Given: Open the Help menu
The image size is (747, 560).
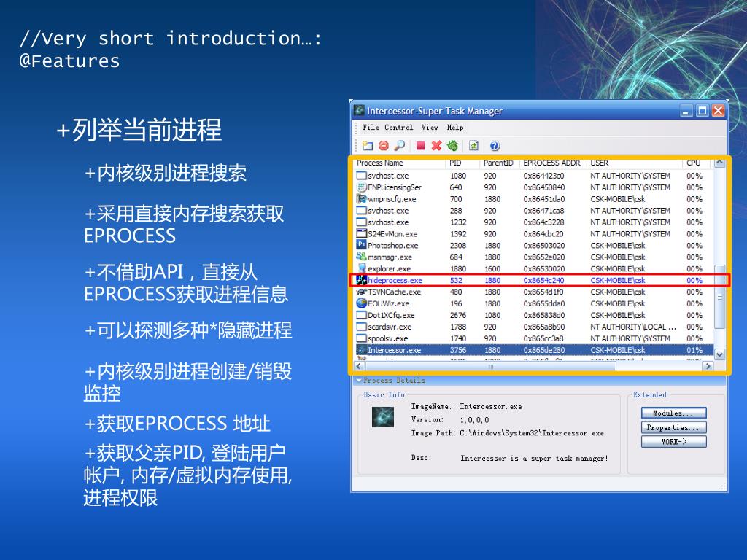Looking at the screenshot, I should (x=455, y=128).
